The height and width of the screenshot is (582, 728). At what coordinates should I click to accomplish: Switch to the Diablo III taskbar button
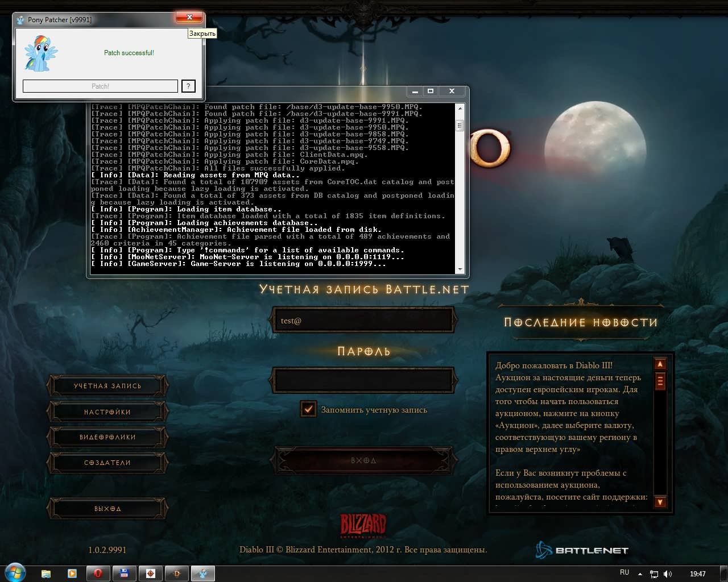176,573
